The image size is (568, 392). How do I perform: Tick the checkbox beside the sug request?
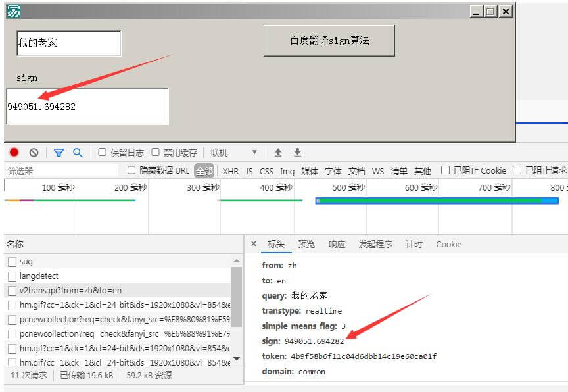tap(12, 262)
